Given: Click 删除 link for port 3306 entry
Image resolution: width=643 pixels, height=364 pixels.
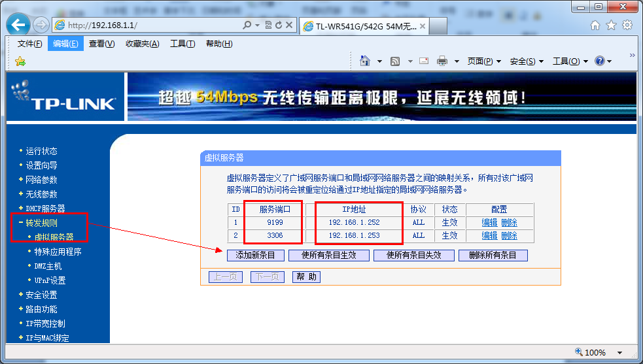Looking at the screenshot, I should (x=509, y=235).
